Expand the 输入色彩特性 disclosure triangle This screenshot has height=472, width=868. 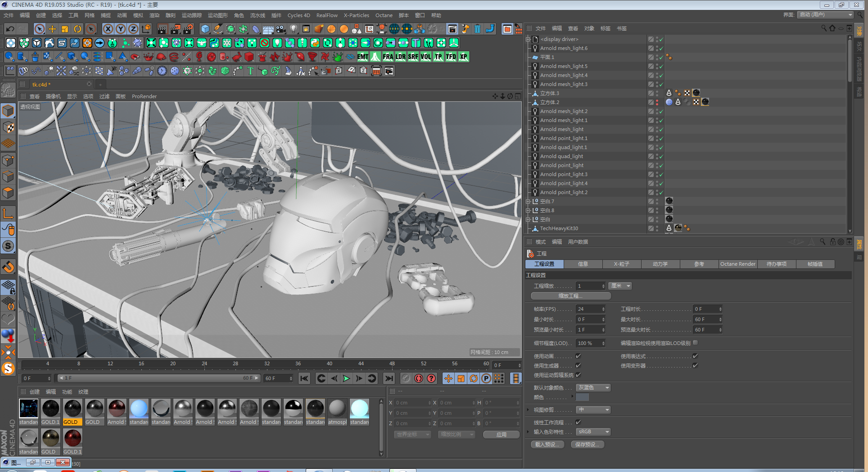click(x=528, y=431)
